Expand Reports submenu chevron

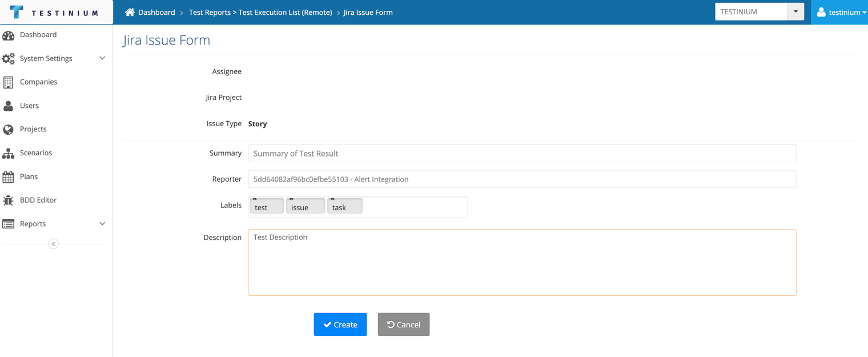coord(102,224)
